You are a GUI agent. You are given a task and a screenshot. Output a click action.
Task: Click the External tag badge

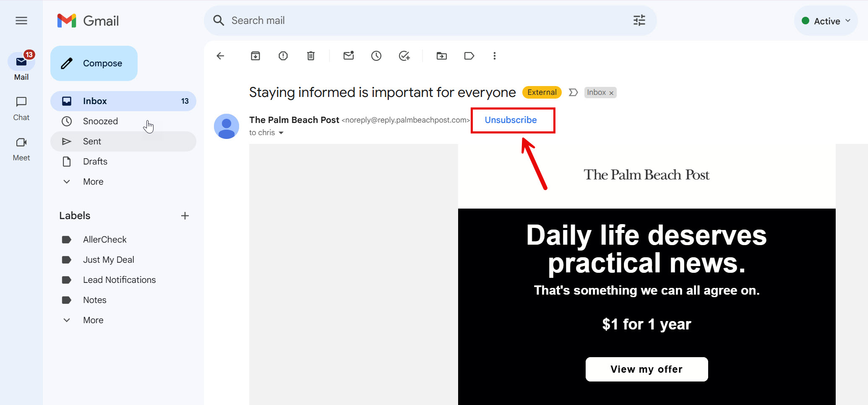[542, 92]
